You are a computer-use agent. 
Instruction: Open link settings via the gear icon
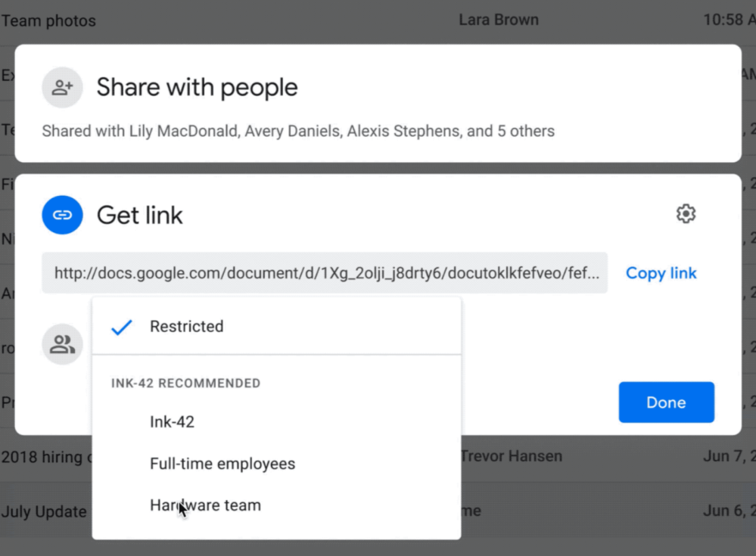click(x=686, y=214)
